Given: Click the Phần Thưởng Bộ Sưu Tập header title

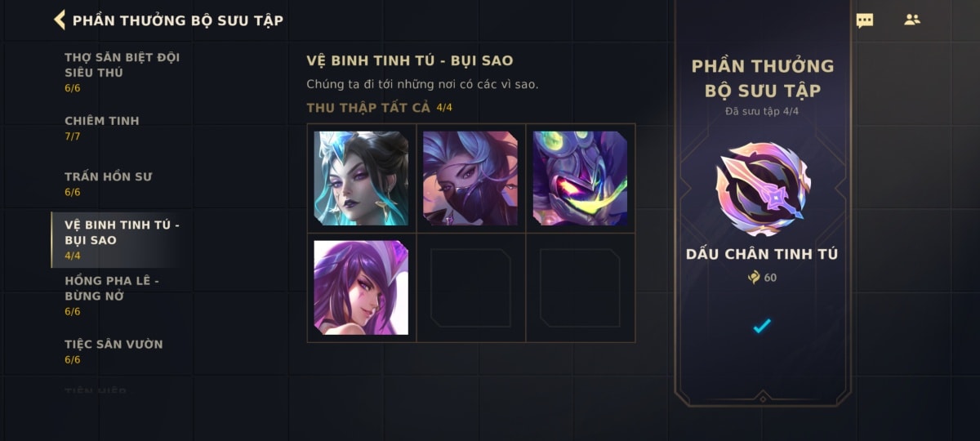Looking at the screenshot, I should [x=178, y=20].
